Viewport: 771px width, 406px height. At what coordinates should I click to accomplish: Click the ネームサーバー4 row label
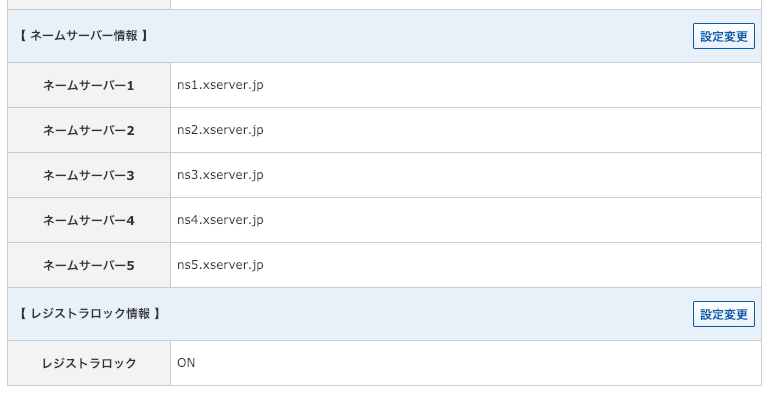pyautogui.click(x=89, y=220)
